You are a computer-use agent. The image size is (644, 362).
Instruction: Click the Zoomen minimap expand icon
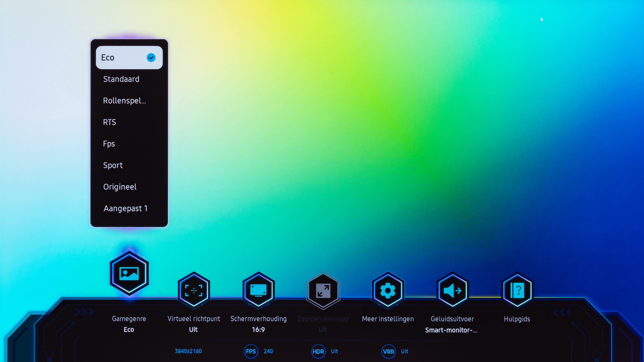pos(323,290)
